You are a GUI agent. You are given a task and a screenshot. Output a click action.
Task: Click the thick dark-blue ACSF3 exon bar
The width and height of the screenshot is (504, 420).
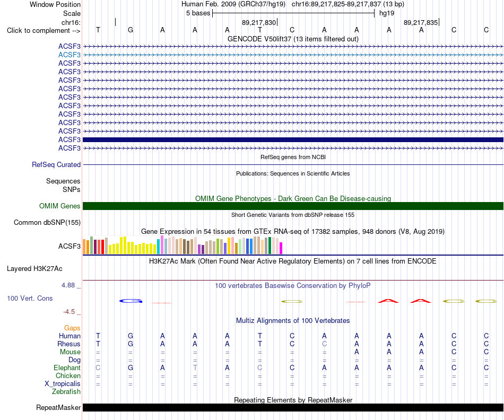[x=293, y=140]
